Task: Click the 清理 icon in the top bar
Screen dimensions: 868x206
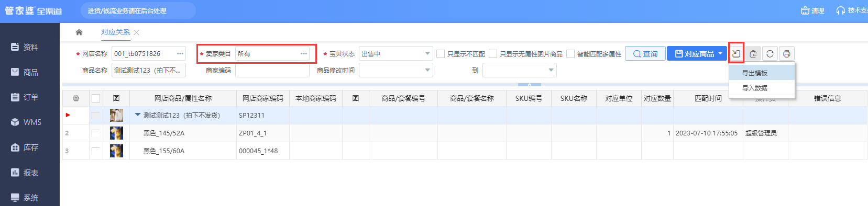Action: coord(805,10)
